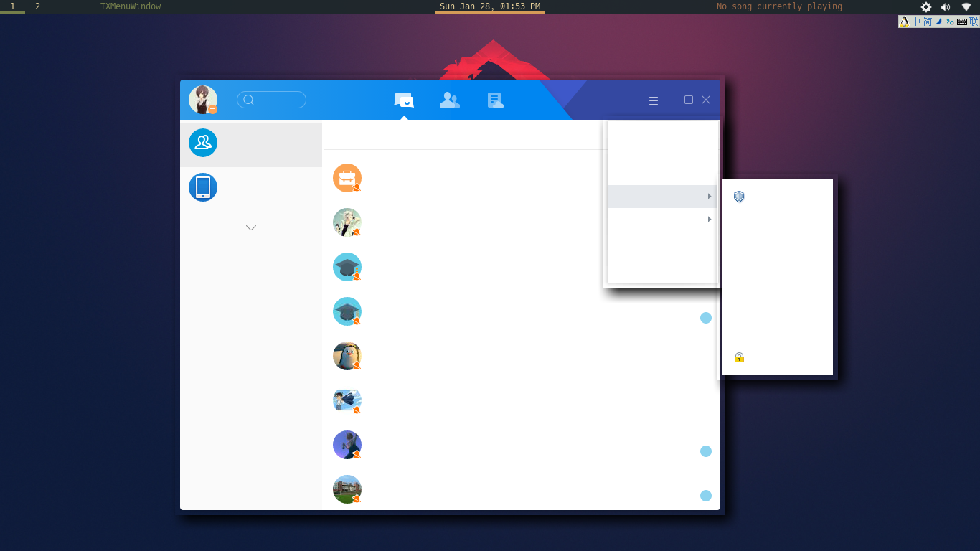
Task: Click the TXMenuWindow title text
Action: click(x=131, y=6)
